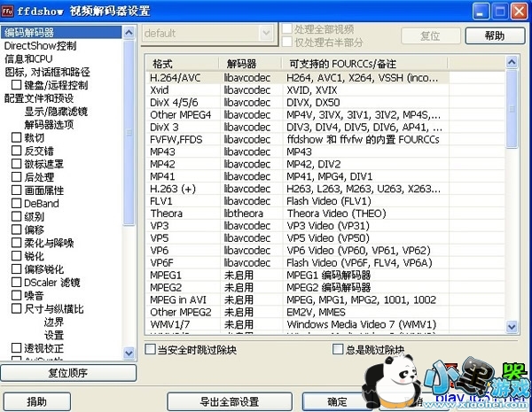The width and height of the screenshot is (532, 412).
Task: Toggle 当安全时跳过除块 checkbox
Action: (150, 349)
